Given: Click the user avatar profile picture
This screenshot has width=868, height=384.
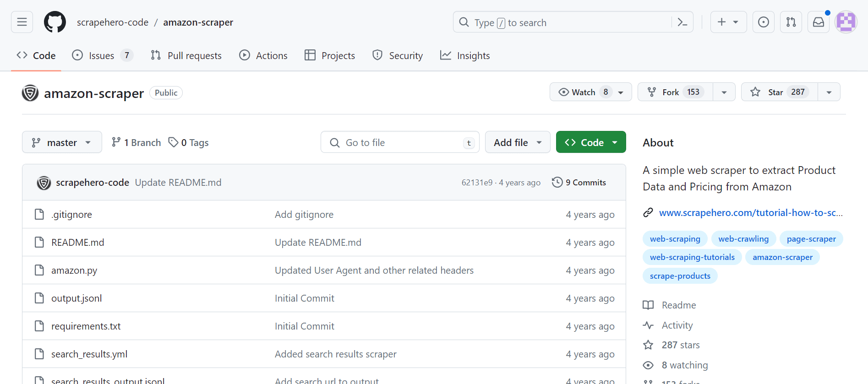Looking at the screenshot, I should (x=846, y=22).
